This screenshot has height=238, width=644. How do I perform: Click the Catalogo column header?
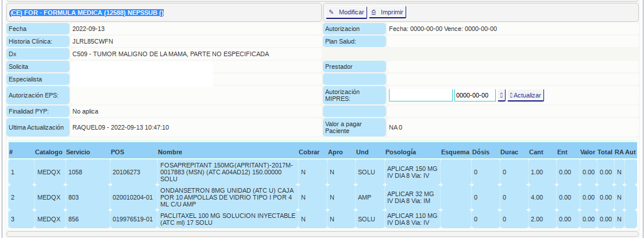coord(48,153)
